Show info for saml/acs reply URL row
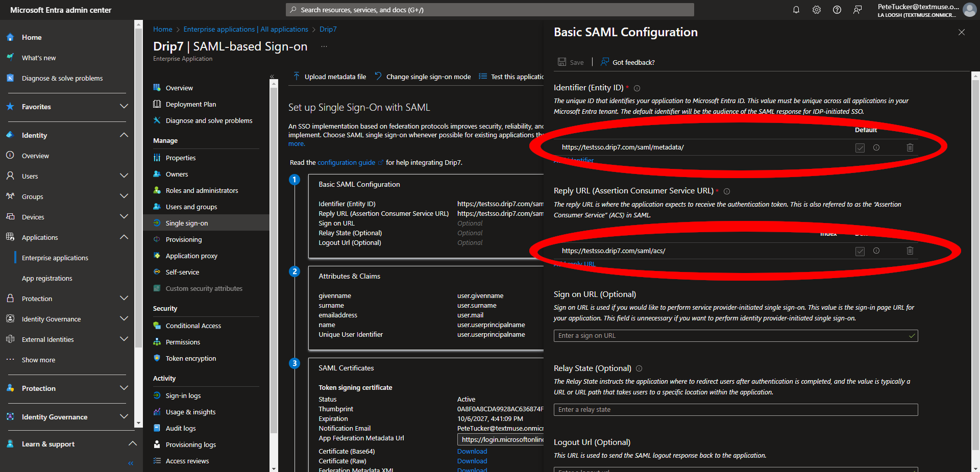 pos(876,251)
